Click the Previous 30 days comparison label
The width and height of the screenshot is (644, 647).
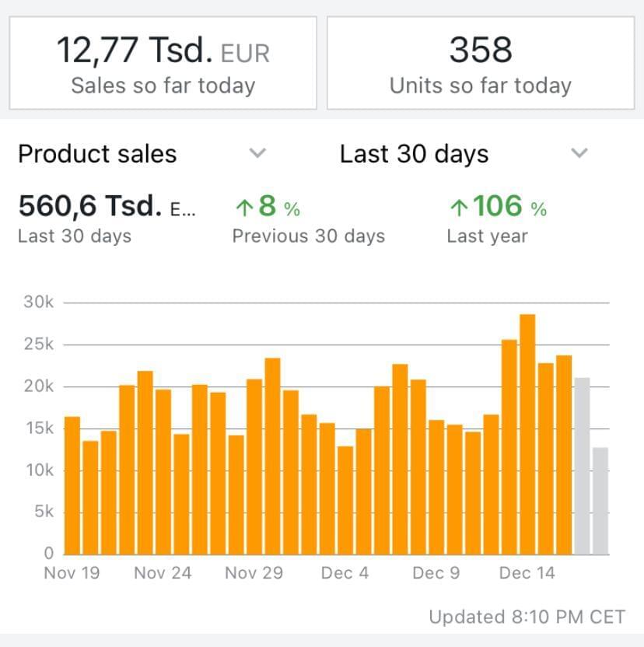click(x=308, y=236)
